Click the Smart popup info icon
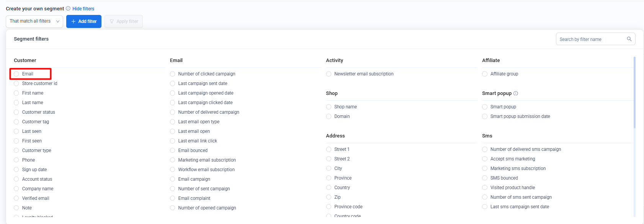Viewport: 644px width, 224px height. pyautogui.click(x=516, y=93)
